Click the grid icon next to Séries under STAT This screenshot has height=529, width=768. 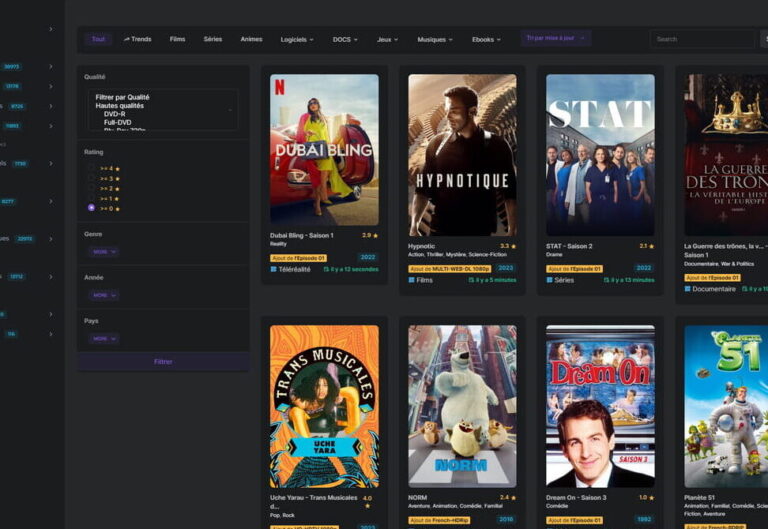(x=550, y=280)
